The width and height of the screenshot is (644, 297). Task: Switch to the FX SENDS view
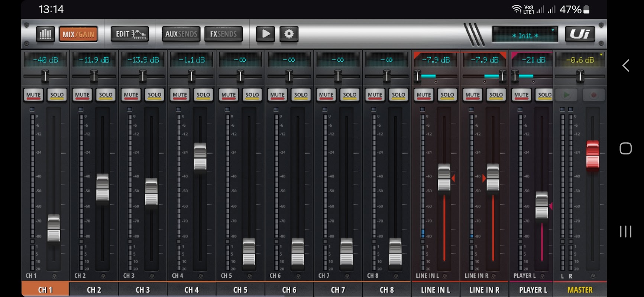click(223, 34)
